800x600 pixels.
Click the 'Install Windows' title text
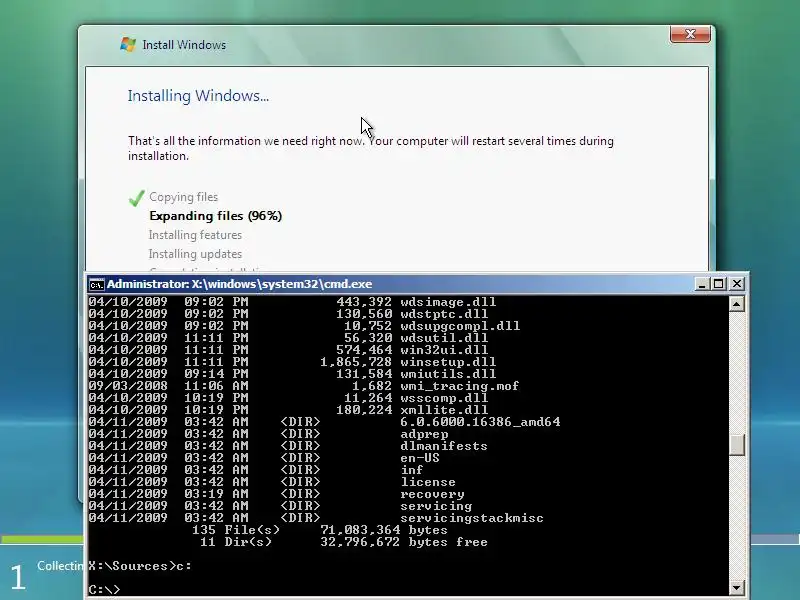coord(184,45)
